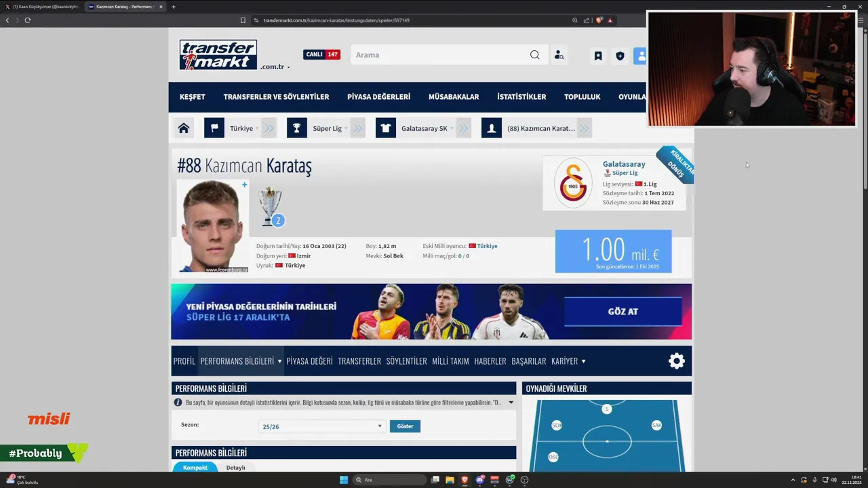Switch to the PİYASA DEĞERİ tab
This screenshot has height=488, width=868.
[x=309, y=361]
